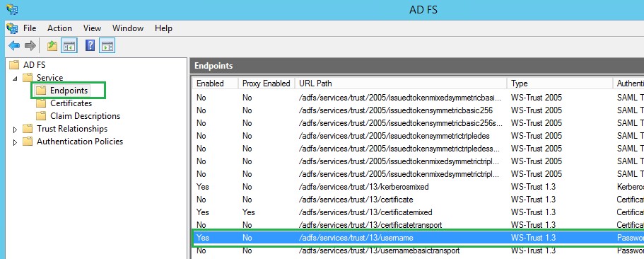Sort by the URL Path column header
Viewport: 644px width, 259px height.
(401, 84)
